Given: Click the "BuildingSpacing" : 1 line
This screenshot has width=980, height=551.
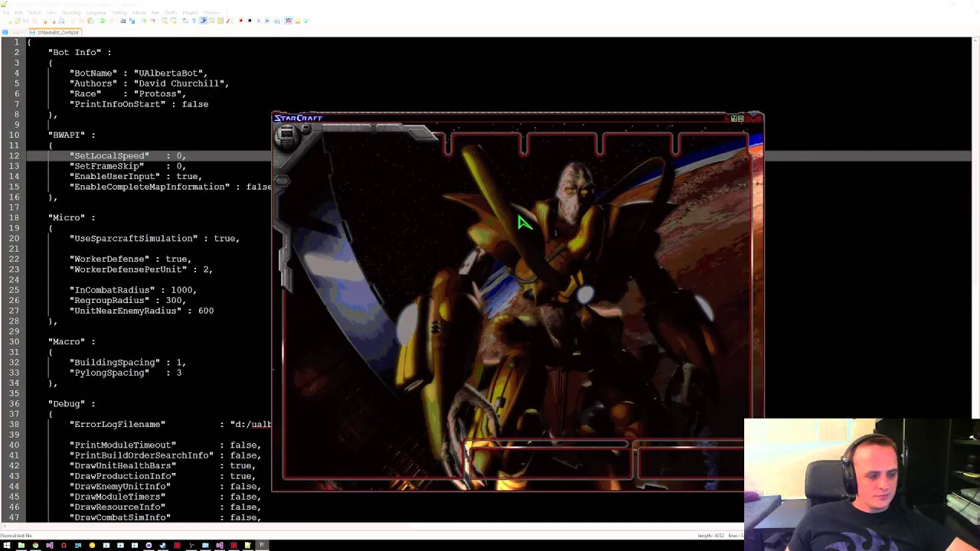Looking at the screenshot, I should tap(128, 362).
